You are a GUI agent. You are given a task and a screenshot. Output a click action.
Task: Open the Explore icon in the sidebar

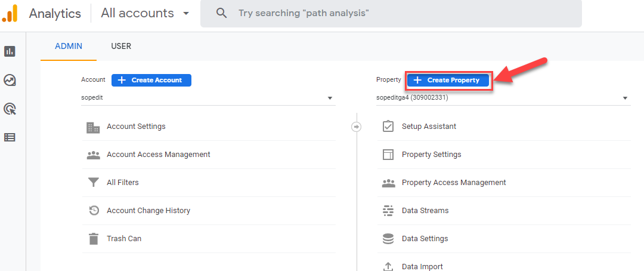tap(10, 80)
